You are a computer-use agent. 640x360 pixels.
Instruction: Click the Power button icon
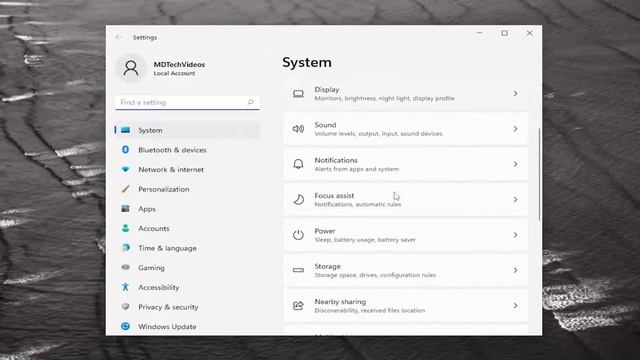click(298, 235)
